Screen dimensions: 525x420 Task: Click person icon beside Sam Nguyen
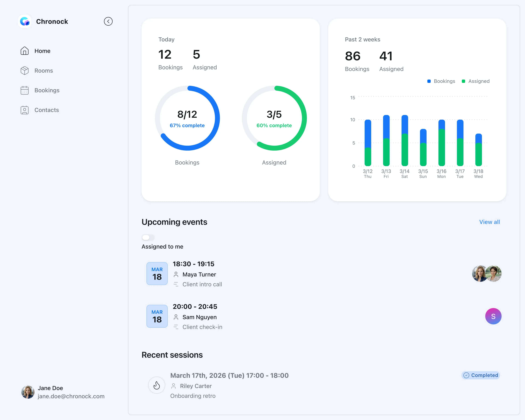pos(176,317)
